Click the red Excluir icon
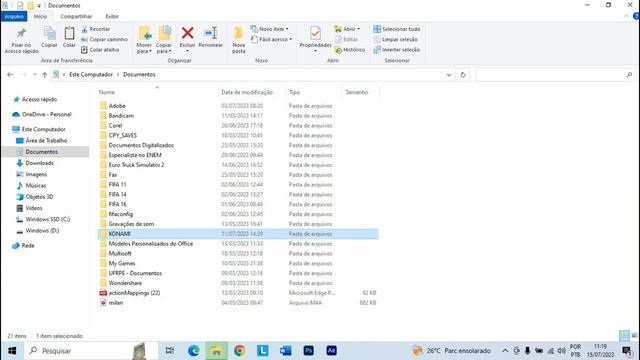Screen dimensions: 640x360 click(x=187, y=33)
